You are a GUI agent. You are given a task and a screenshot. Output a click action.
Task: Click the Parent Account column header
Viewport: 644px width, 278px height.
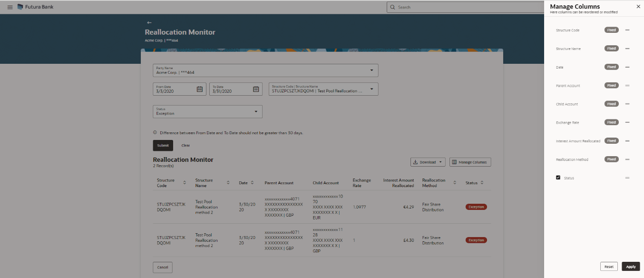coord(279,183)
